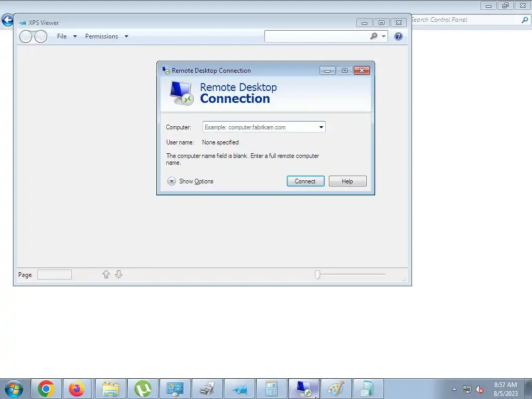Click the XPS Viewer zoom slider handle
The image size is (532, 399).
[317, 274]
